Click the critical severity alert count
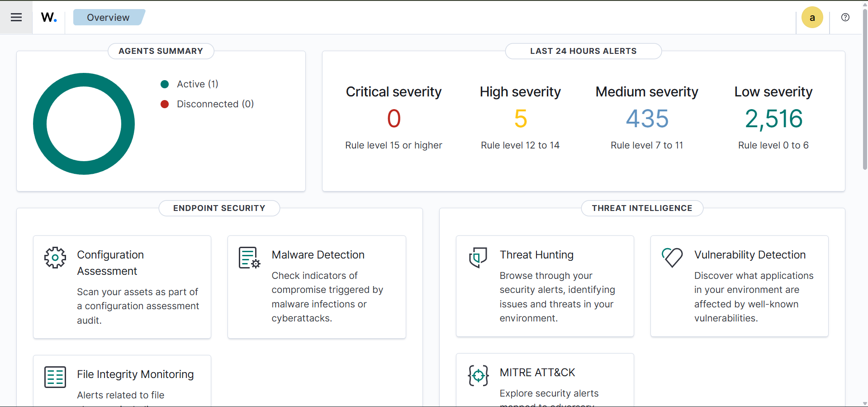 coord(394,119)
